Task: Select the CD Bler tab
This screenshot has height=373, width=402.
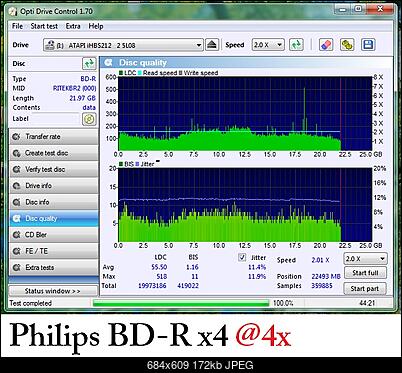Action: 54,235
